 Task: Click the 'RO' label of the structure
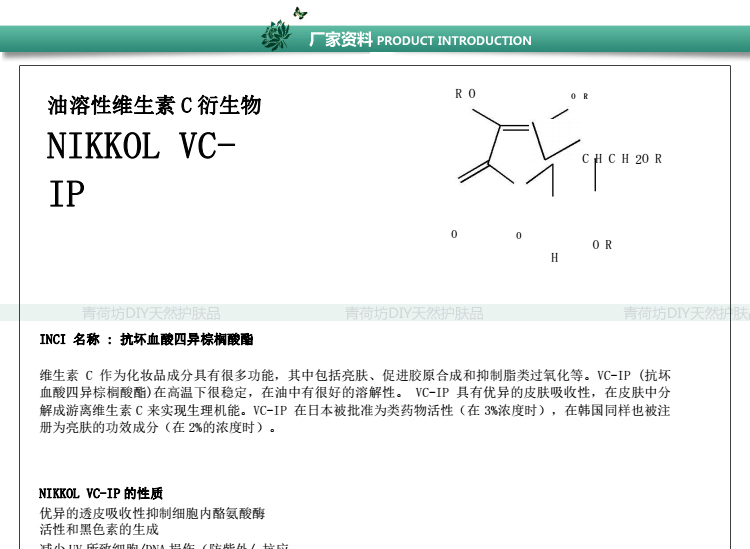[x=465, y=94]
